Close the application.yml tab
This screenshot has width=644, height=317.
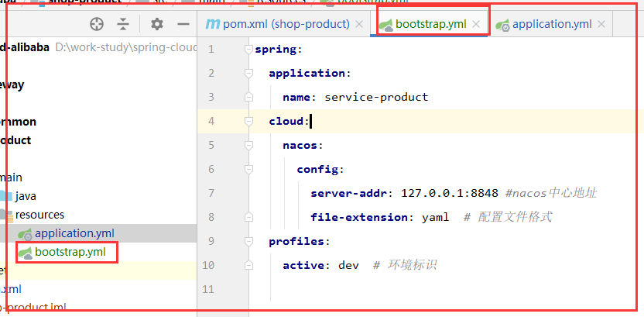coord(601,24)
